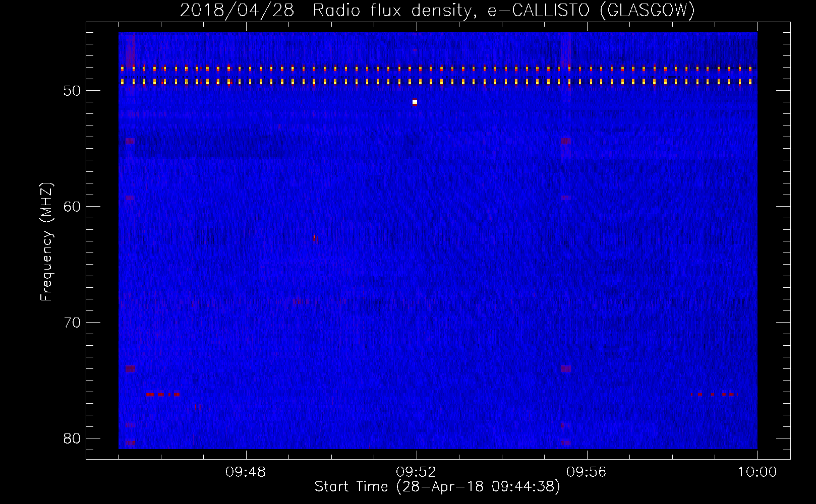The image size is (816, 504).
Task: Click the 80 frequency tick label
Action: coord(72,438)
